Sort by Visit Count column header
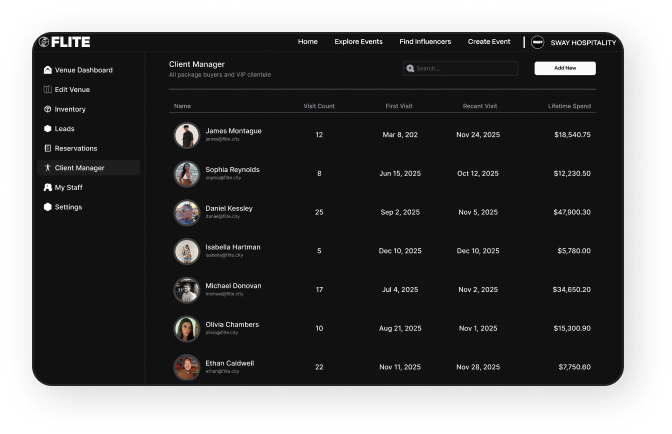Image resolution: width=672 pixels, height=434 pixels. (x=319, y=106)
